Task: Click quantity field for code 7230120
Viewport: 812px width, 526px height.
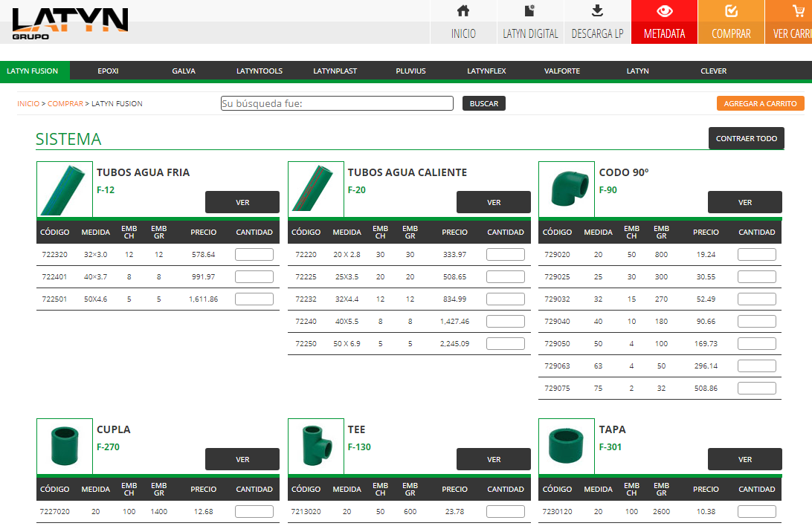Action: (x=756, y=512)
